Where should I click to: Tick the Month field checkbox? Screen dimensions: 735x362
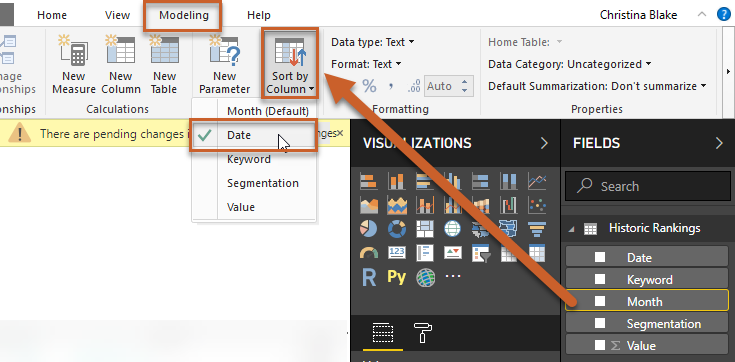tap(600, 301)
